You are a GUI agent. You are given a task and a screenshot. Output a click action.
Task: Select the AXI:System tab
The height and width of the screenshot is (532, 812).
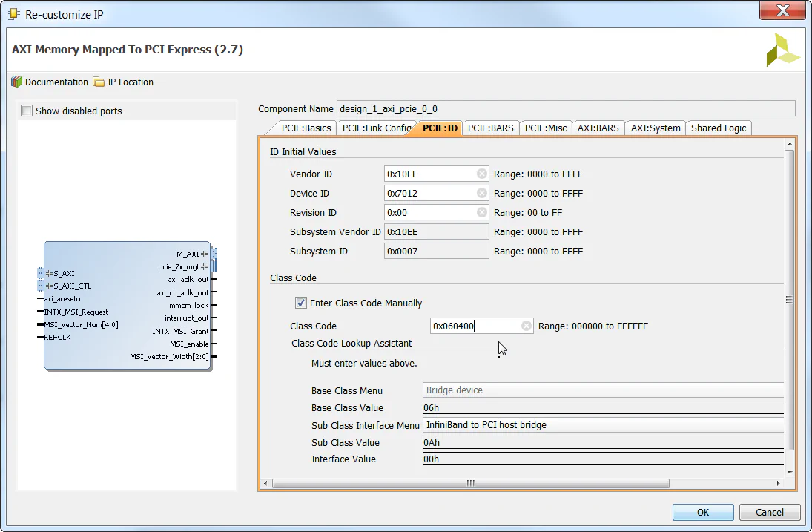point(655,128)
